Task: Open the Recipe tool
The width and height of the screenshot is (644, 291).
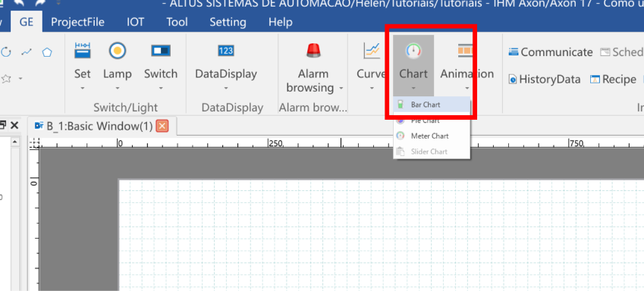Action: [x=613, y=80]
